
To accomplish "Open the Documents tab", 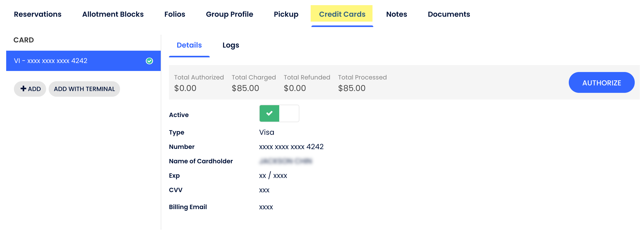I will click(x=449, y=14).
